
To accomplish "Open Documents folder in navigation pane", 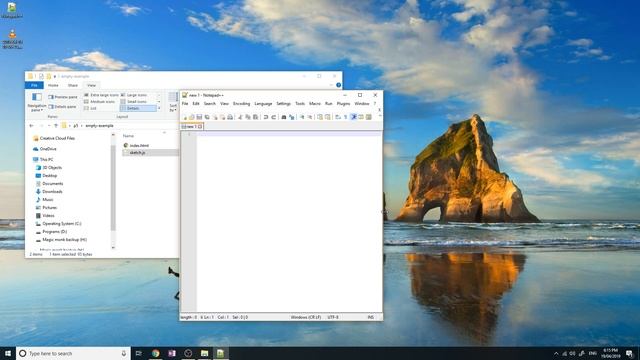I will coord(49,184).
